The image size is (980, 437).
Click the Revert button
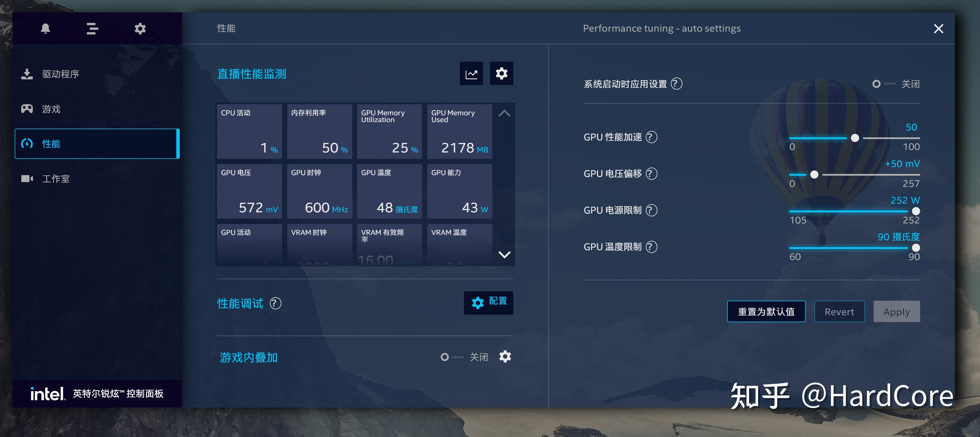tap(839, 311)
